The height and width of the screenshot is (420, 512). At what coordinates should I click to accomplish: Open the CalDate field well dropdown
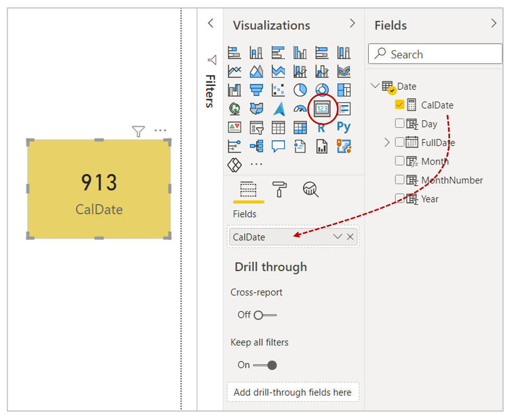point(337,237)
